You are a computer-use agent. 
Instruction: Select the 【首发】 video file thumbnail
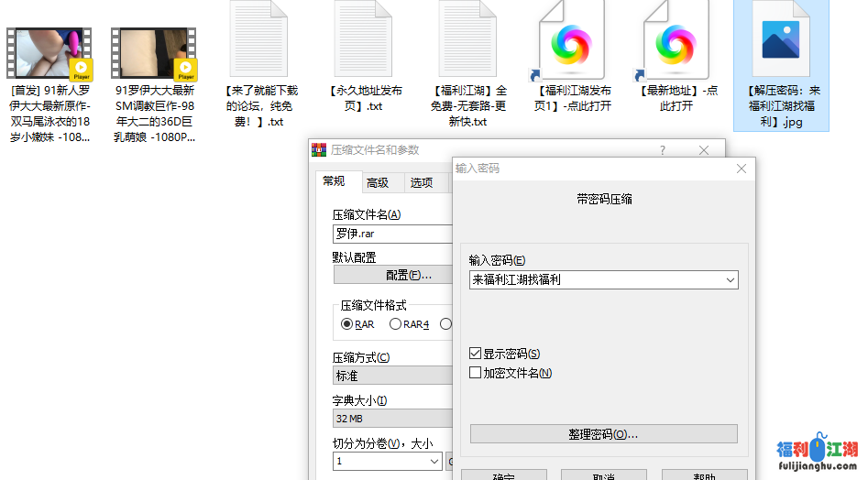coord(49,54)
